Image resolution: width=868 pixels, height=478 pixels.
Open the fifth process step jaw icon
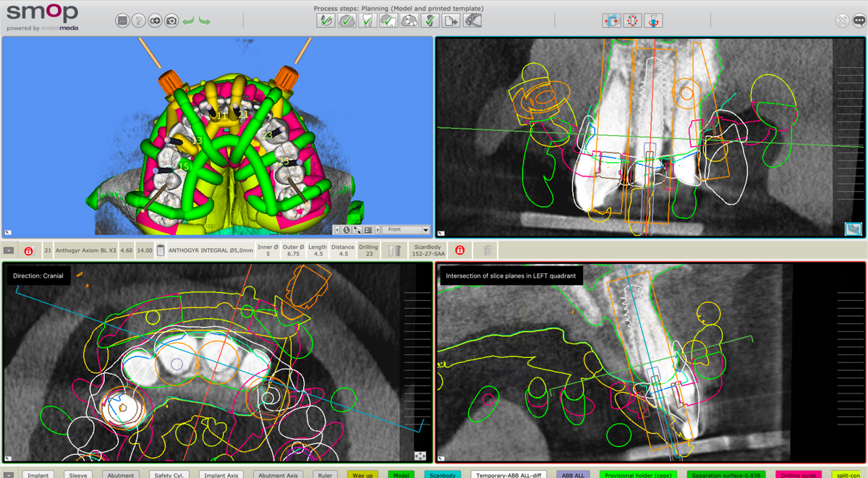pos(409,21)
